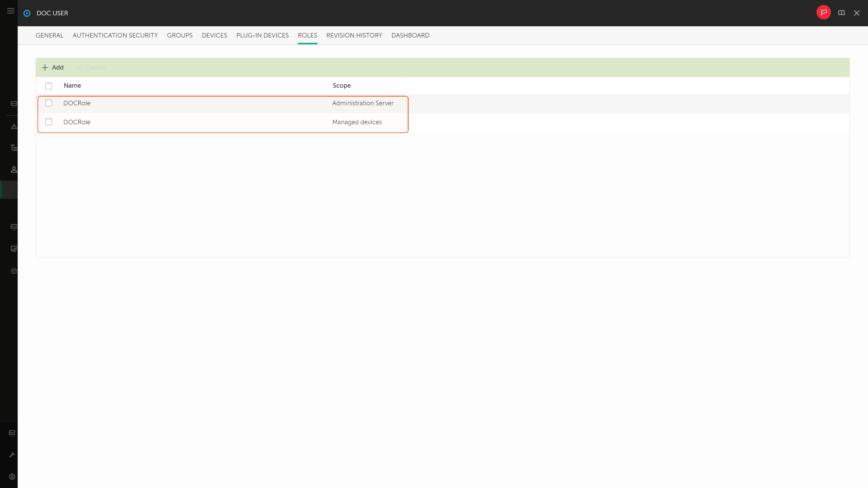Click the server sidebar icon at top
The image size is (868, 488).
click(14, 104)
